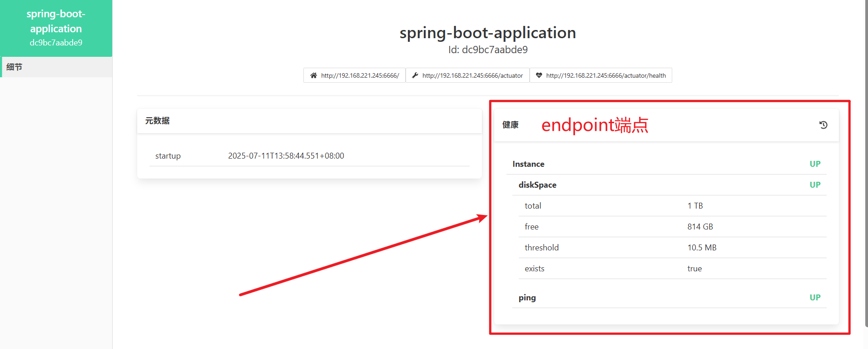
Task: Open the 细节 sidebar menu item
Action: point(56,67)
